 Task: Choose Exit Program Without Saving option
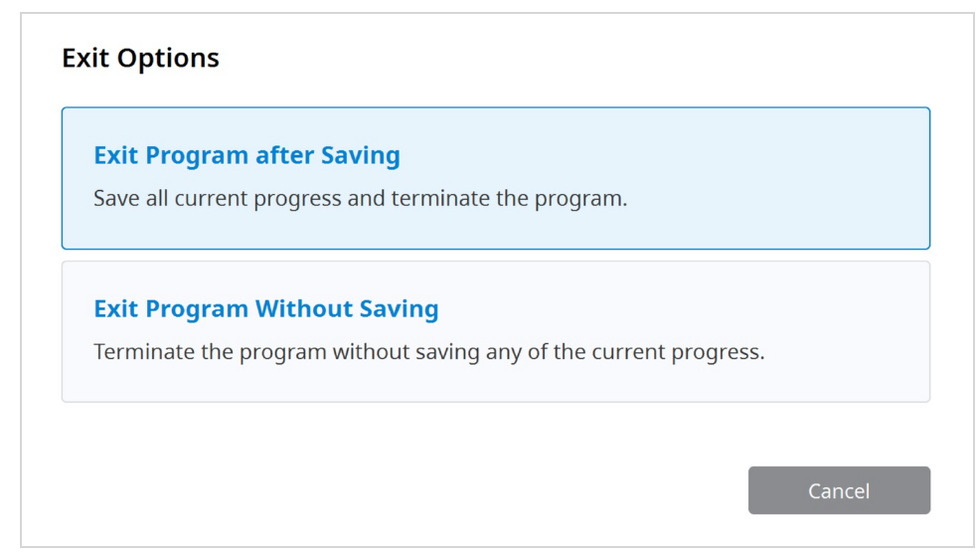[x=496, y=331]
